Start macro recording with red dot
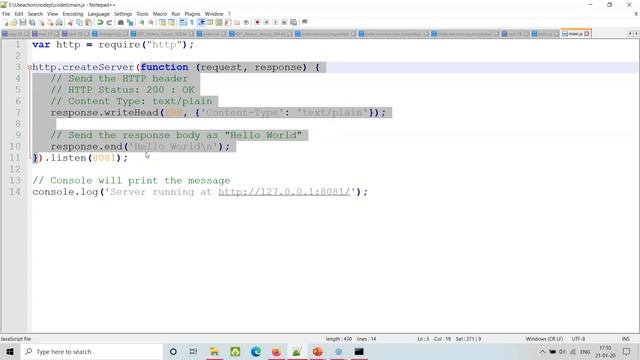Viewport: 640px width, 360px height. pos(258,22)
